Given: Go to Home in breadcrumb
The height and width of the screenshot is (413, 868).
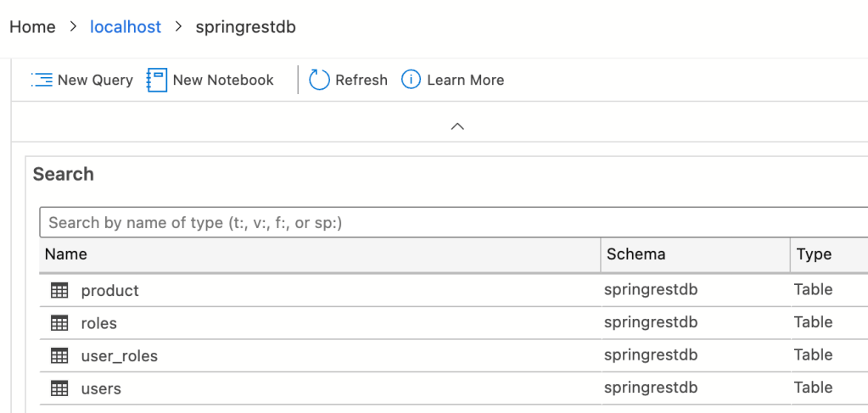Looking at the screenshot, I should 32,27.
